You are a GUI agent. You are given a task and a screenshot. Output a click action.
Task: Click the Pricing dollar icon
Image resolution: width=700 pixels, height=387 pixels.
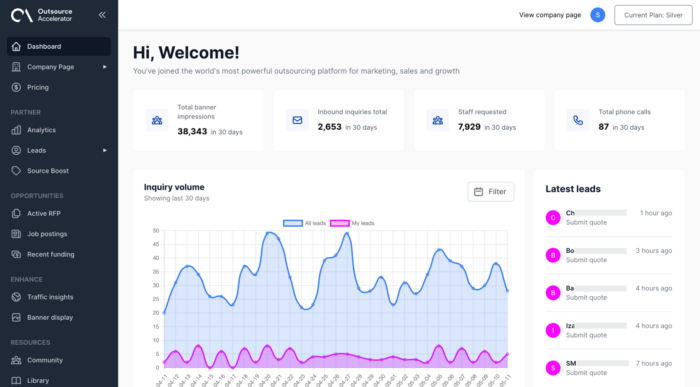[16, 87]
